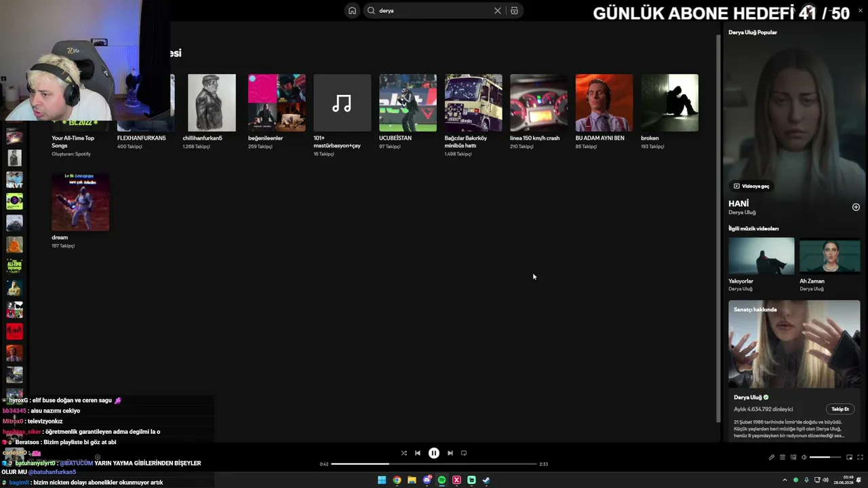Image resolution: width=868 pixels, height=488 pixels.
Task: Open the 'Derya Uluğ Popular' header link
Action: (753, 33)
